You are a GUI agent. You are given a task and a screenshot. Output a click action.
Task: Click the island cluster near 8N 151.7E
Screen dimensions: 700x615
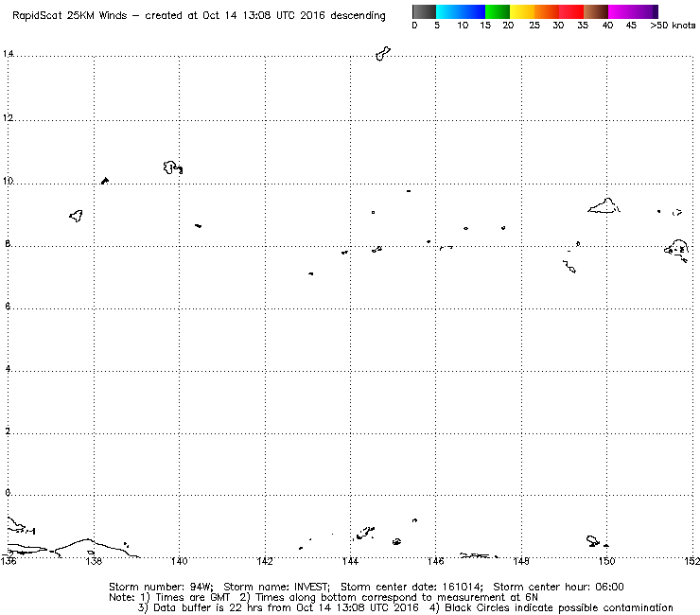[x=676, y=250]
